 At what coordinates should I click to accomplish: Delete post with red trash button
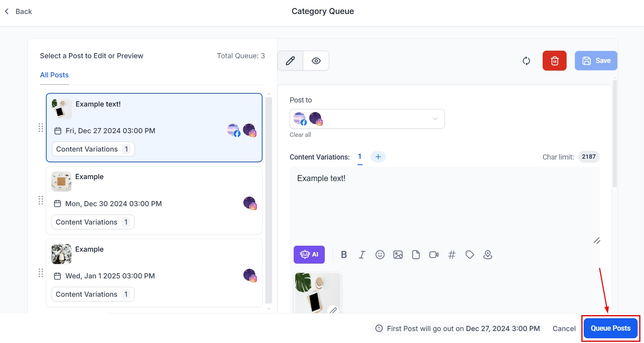[554, 61]
